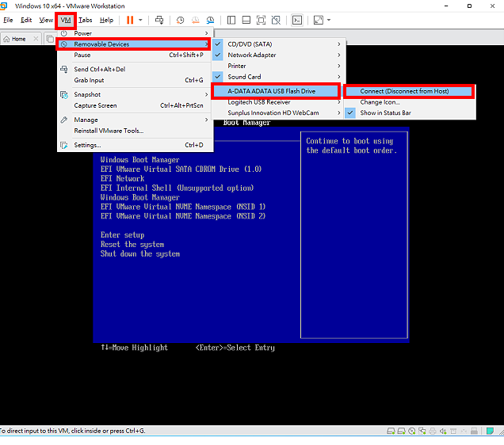Select Reset the system option
504x445 pixels.
[132, 245]
